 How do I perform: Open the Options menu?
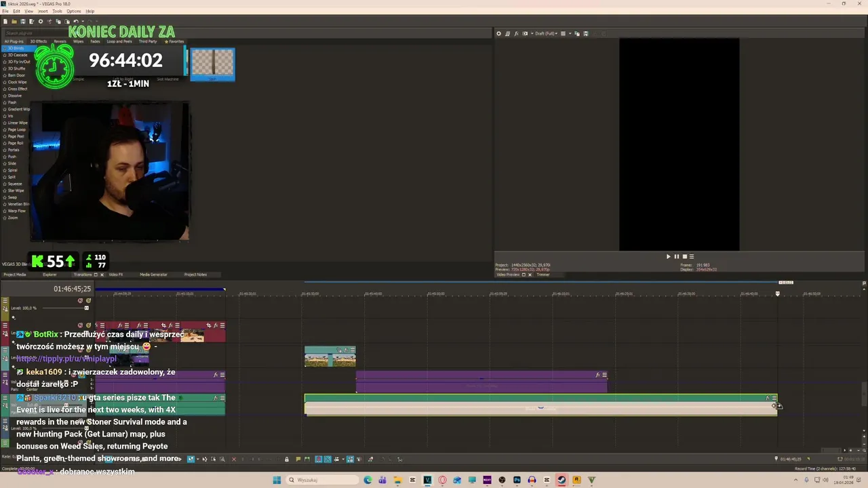pyautogui.click(x=73, y=12)
